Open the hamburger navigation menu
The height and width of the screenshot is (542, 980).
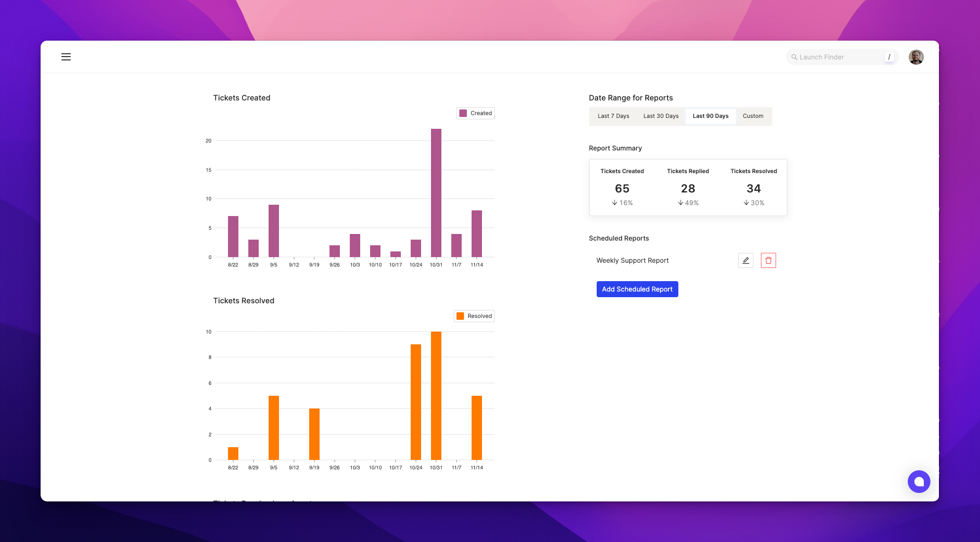pyautogui.click(x=66, y=57)
